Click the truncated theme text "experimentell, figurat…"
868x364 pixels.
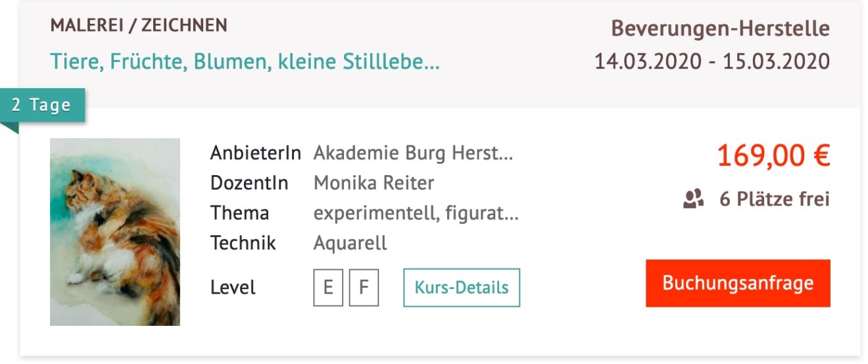[x=416, y=213]
